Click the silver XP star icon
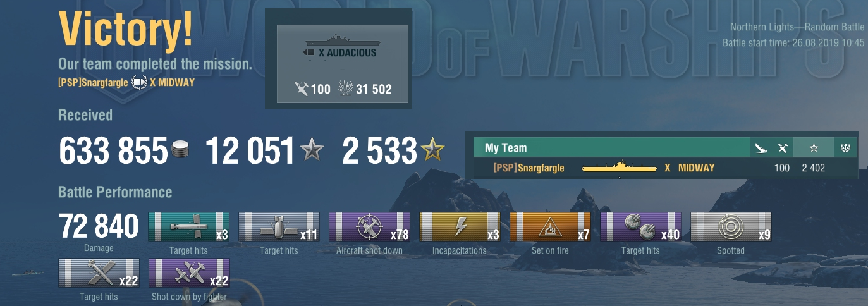The image size is (868, 306). pyautogui.click(x=312, y=151)
